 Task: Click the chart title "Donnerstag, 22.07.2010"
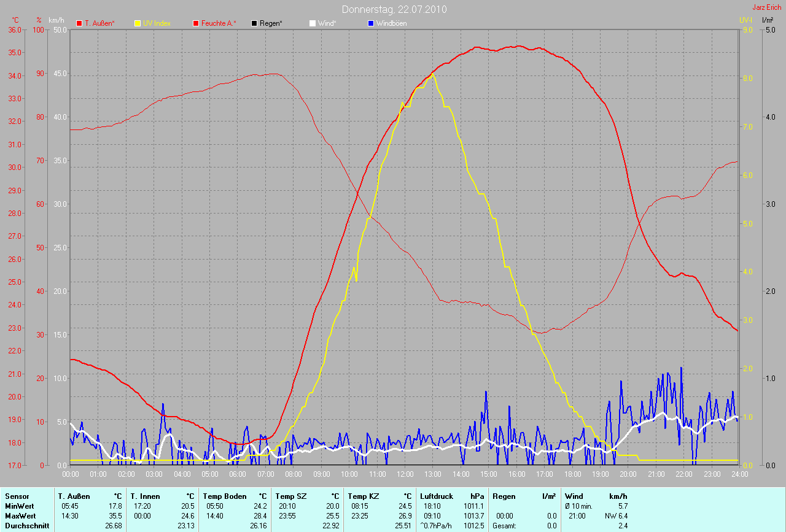click(x=394, y=9)
